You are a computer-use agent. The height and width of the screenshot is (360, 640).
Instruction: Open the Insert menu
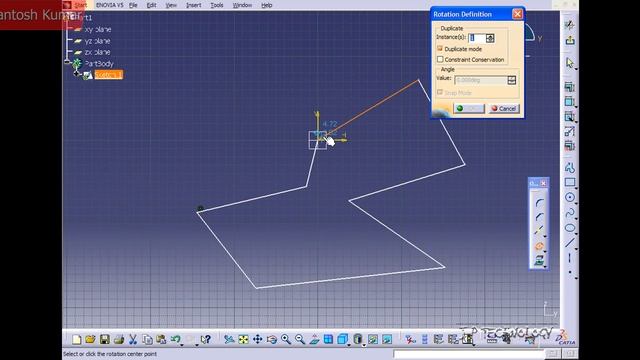point(193,5)
